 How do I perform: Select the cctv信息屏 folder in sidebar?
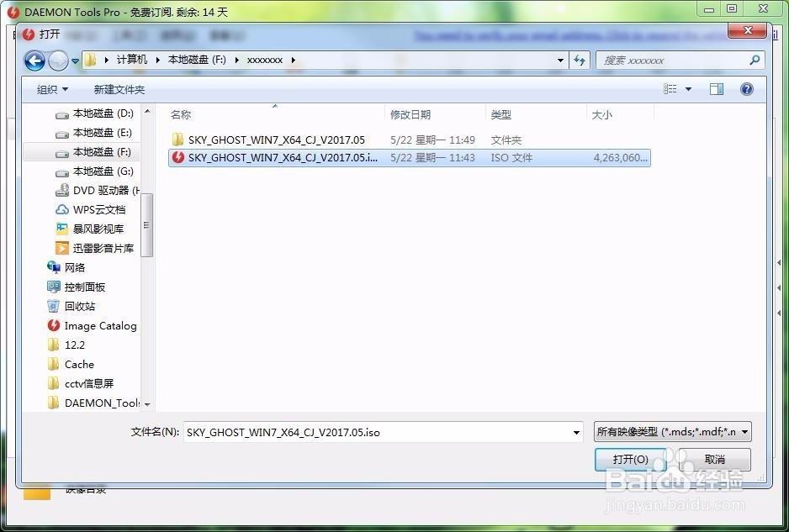(x=81, y=384)
